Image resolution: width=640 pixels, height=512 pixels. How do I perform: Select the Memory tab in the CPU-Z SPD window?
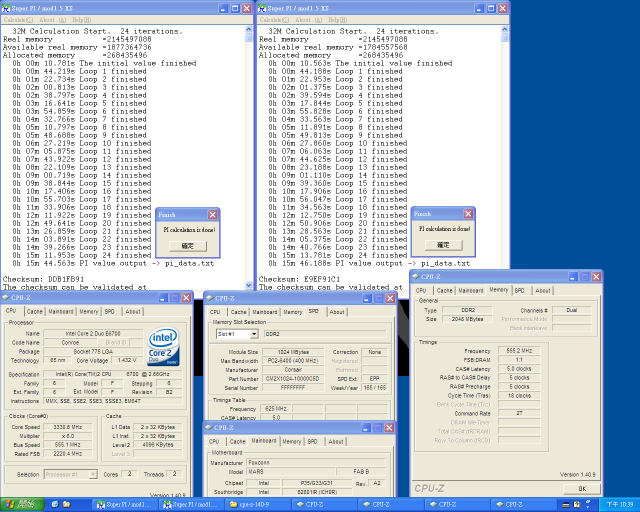(293, 312)
